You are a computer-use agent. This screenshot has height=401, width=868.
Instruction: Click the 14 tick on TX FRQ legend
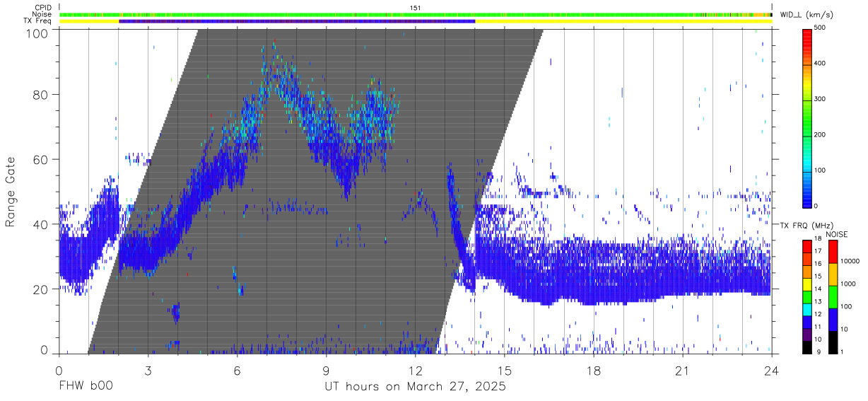point(817,289)
